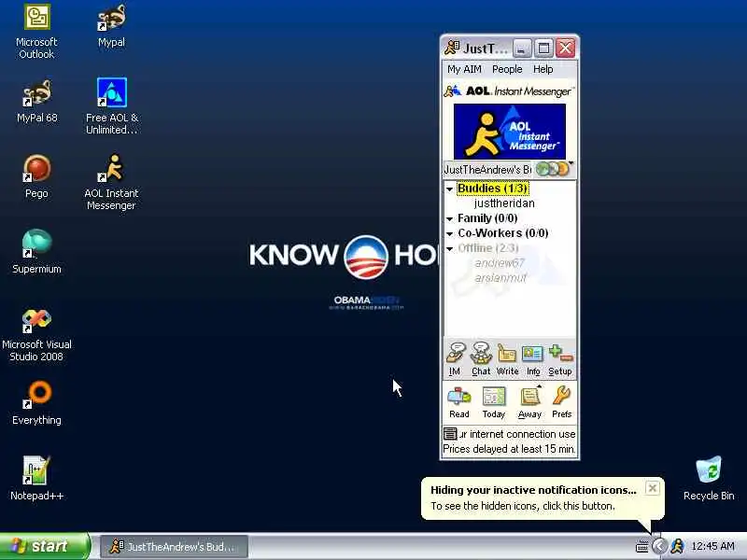This screenshot has height=560, width=747.
Task: Click the keyboard icon in system tray
Action: point(641,547)
